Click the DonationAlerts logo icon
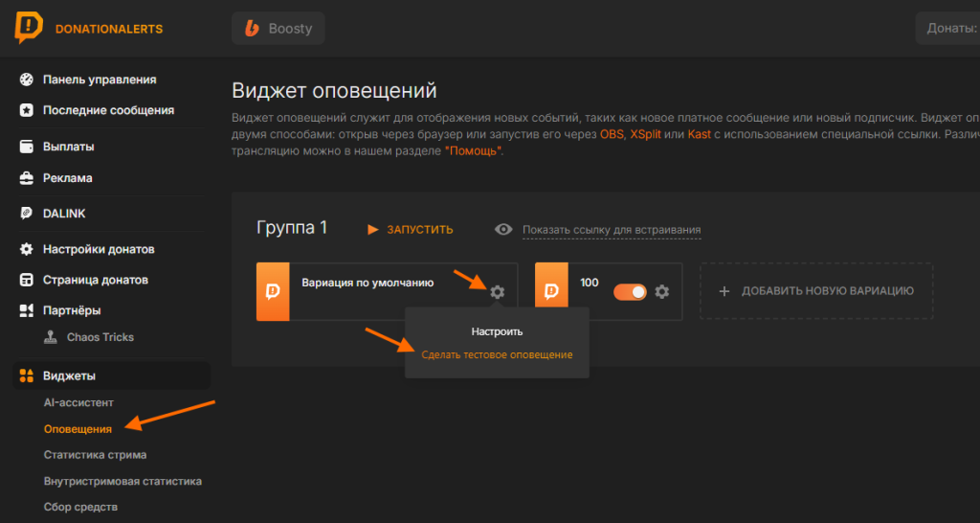 (29, 28)
